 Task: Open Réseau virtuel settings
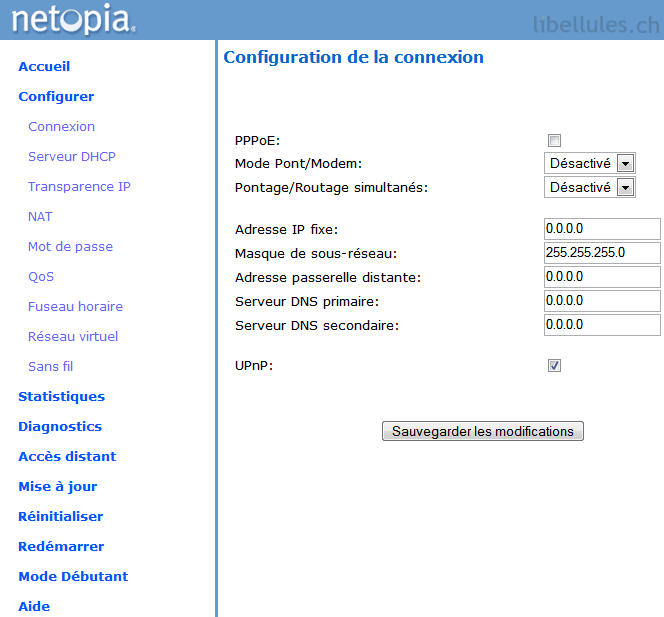(73, 337)
